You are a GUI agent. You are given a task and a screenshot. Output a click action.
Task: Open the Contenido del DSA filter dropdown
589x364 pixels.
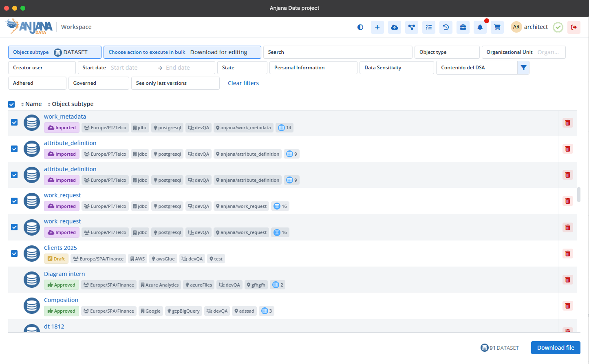click(477, 68)
